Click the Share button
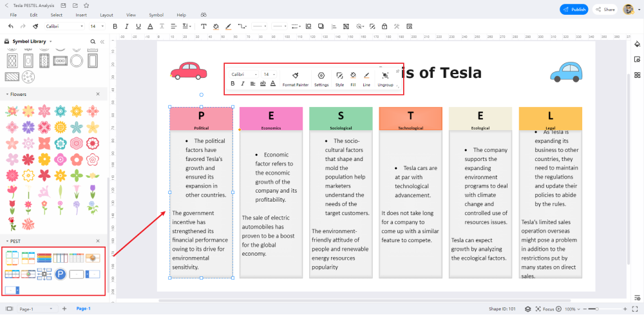The image size is (644, 315). 605,10
